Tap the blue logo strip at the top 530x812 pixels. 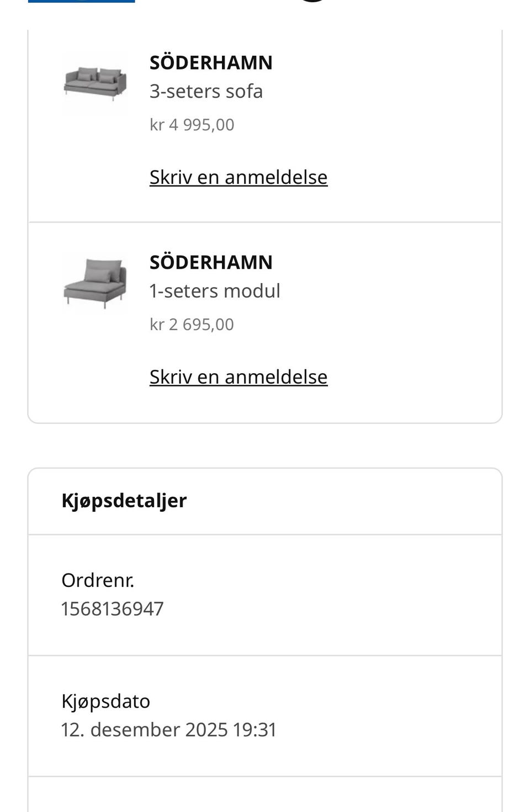tap(81, 2)
